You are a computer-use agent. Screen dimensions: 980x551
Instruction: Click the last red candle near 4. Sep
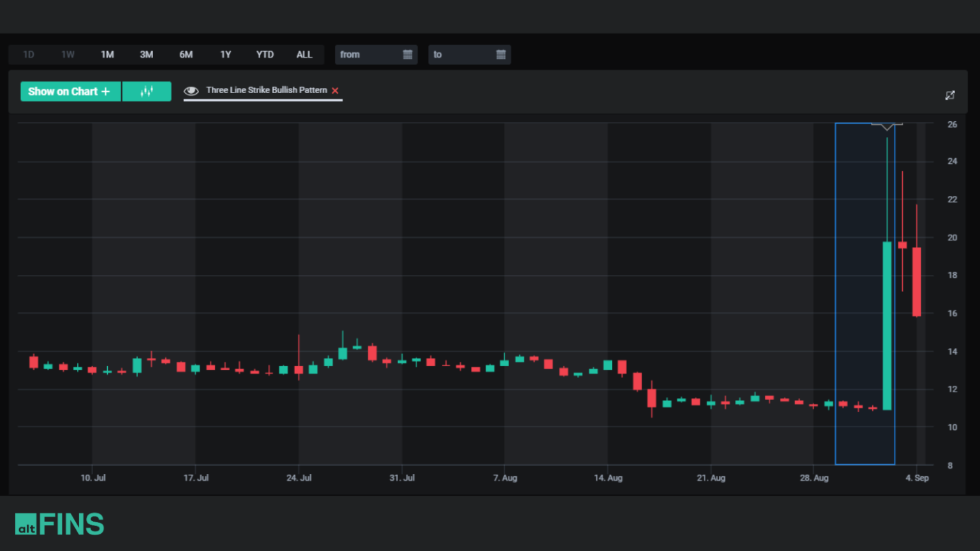[x=917, y=282]
